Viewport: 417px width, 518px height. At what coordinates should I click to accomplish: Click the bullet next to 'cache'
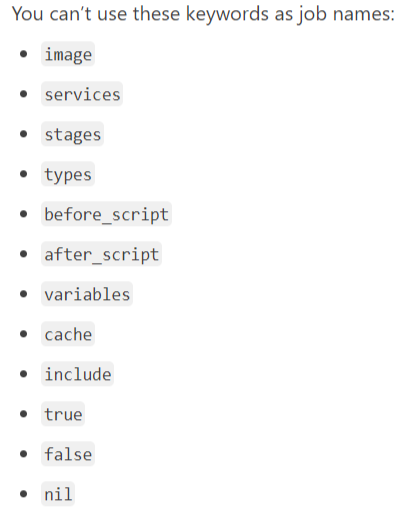[23, 334]
